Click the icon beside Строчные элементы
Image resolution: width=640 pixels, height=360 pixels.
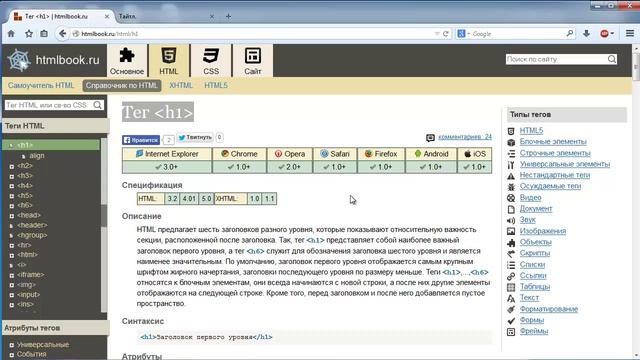[511, 153]
